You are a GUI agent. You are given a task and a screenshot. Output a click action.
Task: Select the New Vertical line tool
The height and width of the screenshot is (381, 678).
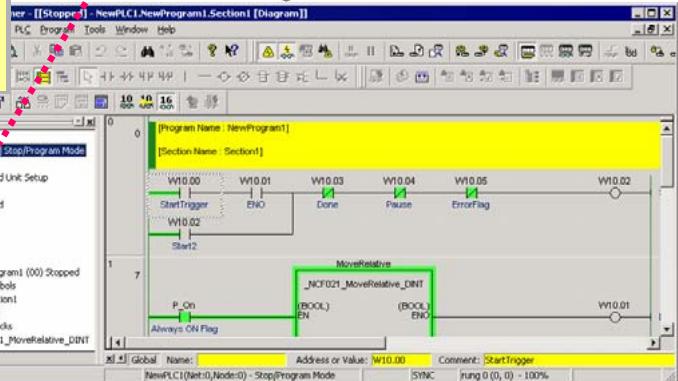pos(185,77)
